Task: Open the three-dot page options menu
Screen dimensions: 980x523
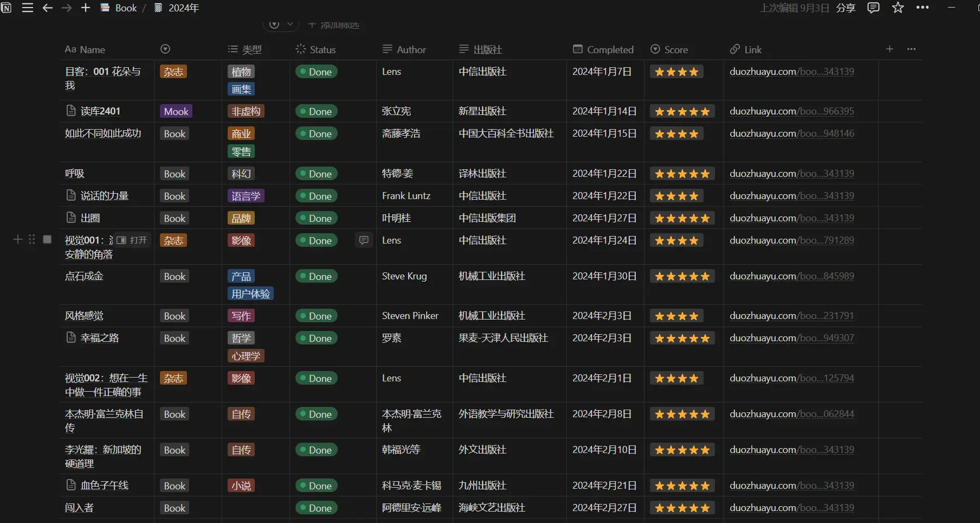Action: pyautogui.click(x=923, y=8)
